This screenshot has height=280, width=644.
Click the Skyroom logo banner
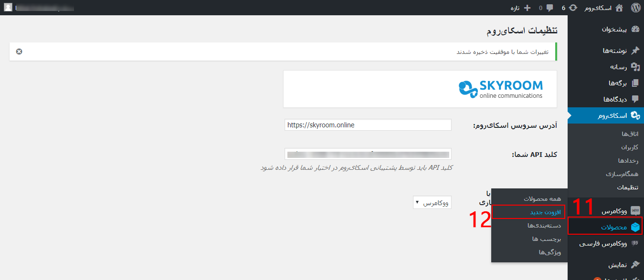(x=420, y=89)
